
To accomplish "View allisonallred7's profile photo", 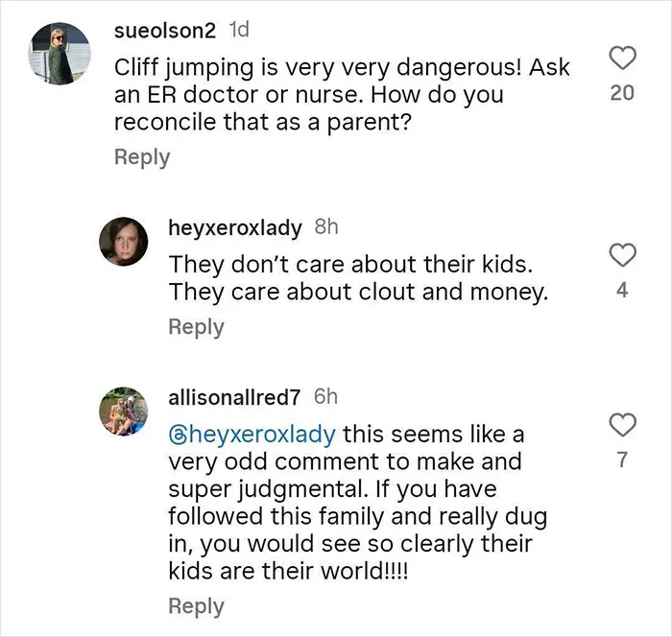I will point(124,412).
